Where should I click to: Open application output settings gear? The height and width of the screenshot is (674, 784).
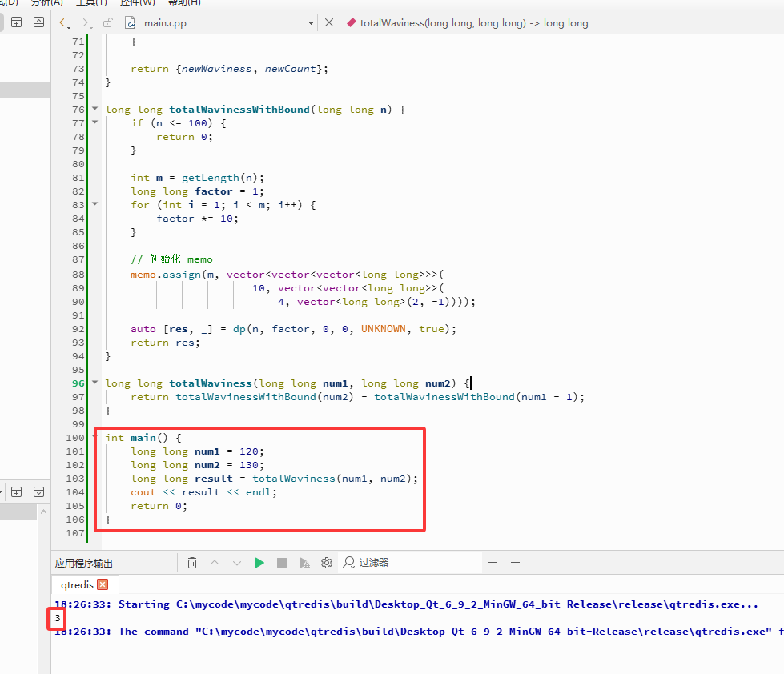(x=327, y=563)
